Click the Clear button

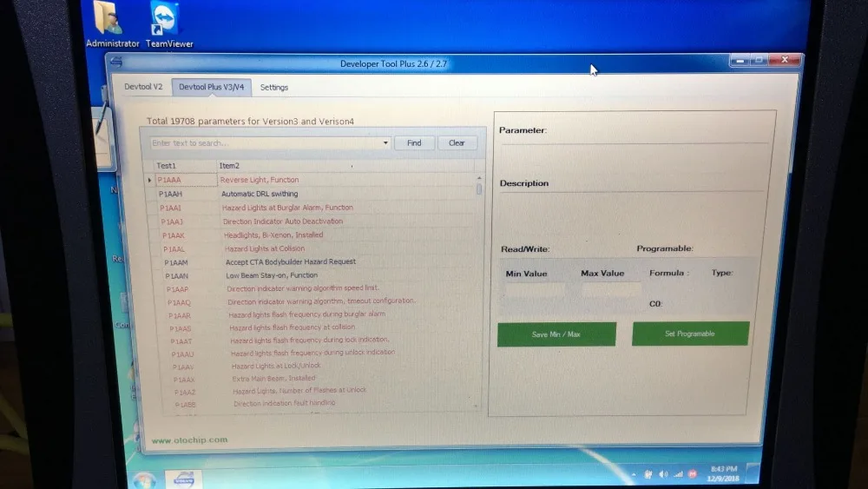pyautogui.click(x=457, y=143)
